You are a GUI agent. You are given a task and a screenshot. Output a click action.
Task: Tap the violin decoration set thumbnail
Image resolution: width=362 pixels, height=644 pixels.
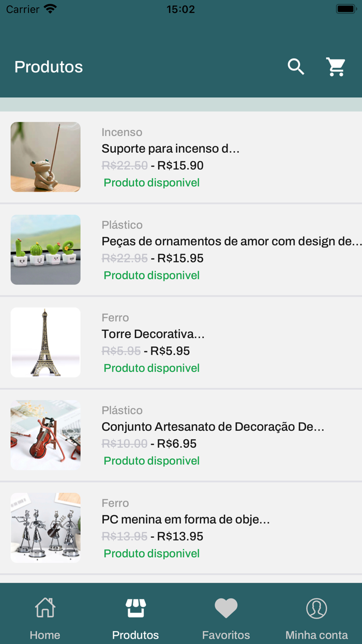coord(46,435)
